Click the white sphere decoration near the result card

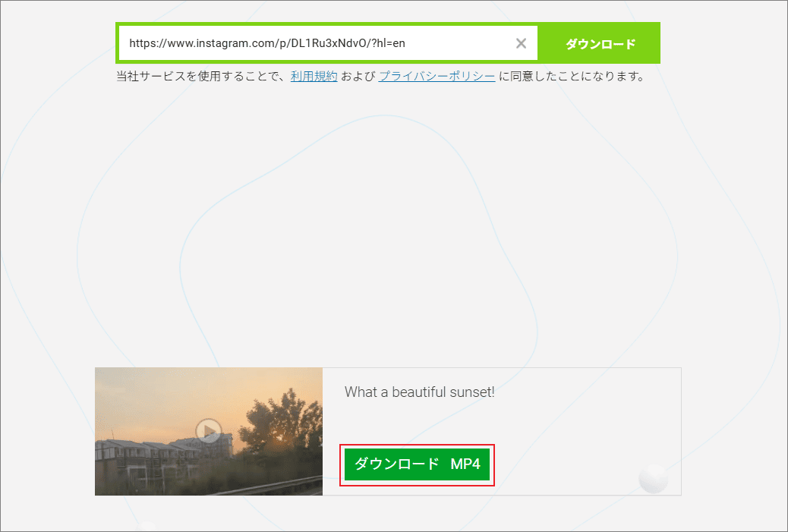[653, 480]
